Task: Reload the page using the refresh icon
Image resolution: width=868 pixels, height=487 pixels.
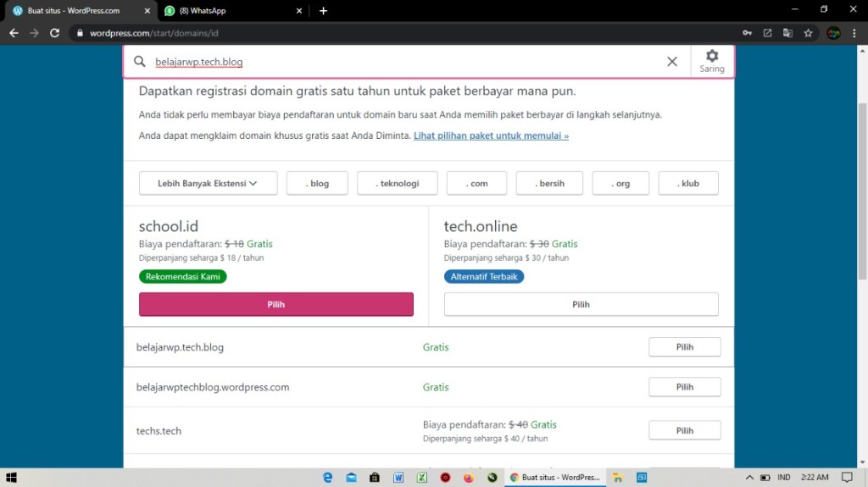Action: pyautogui.click(x=55, y=33)
